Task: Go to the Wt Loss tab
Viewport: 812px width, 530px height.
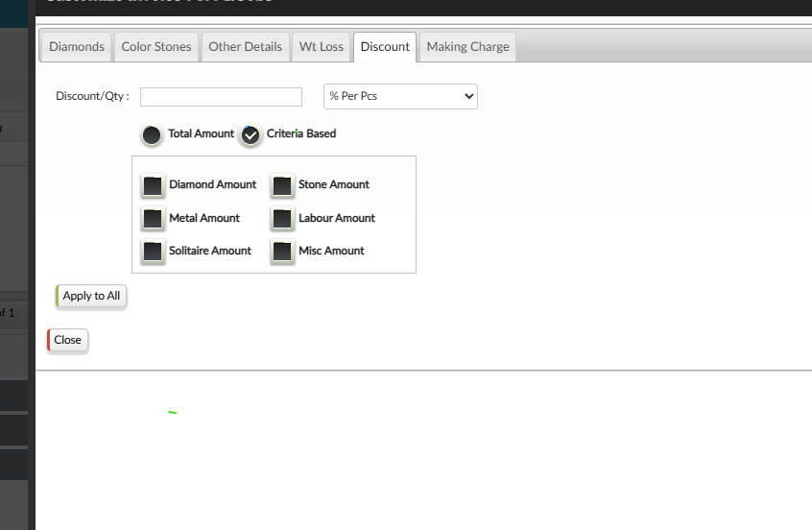Action: tap(321, 47)
